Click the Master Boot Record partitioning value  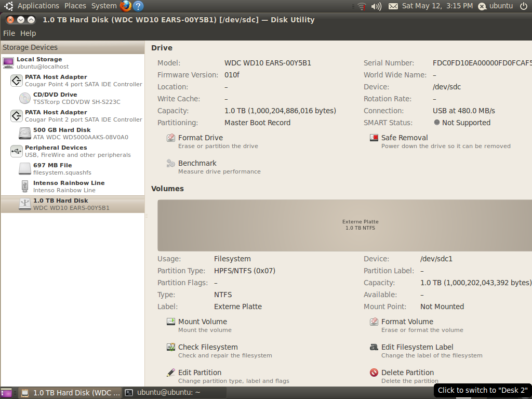257,123
